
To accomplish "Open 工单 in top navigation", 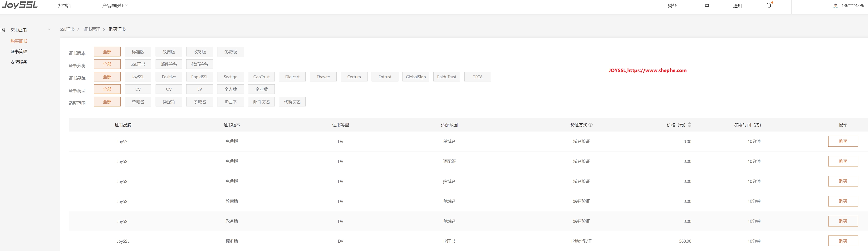I will pyautogui.click(x=705, y=6).
